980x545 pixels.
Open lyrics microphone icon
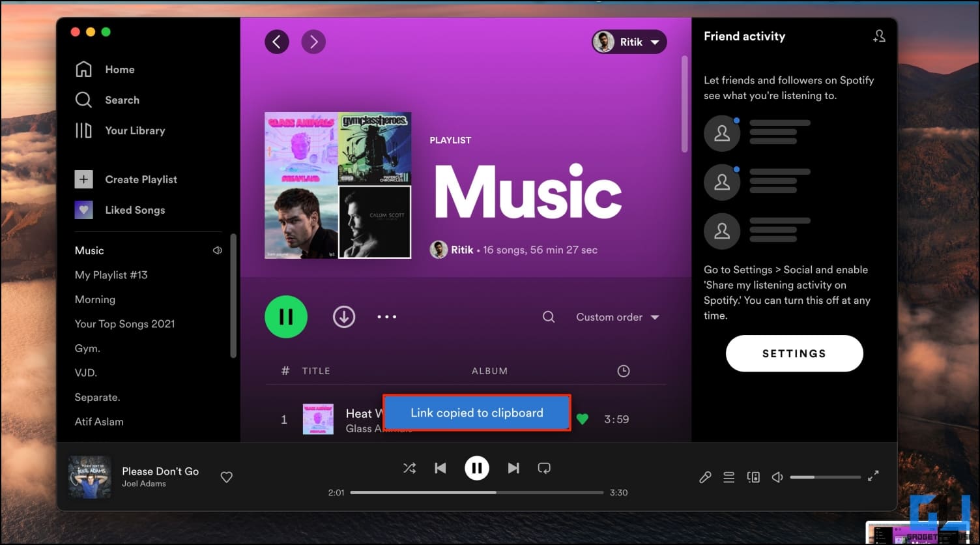[705, 477]
